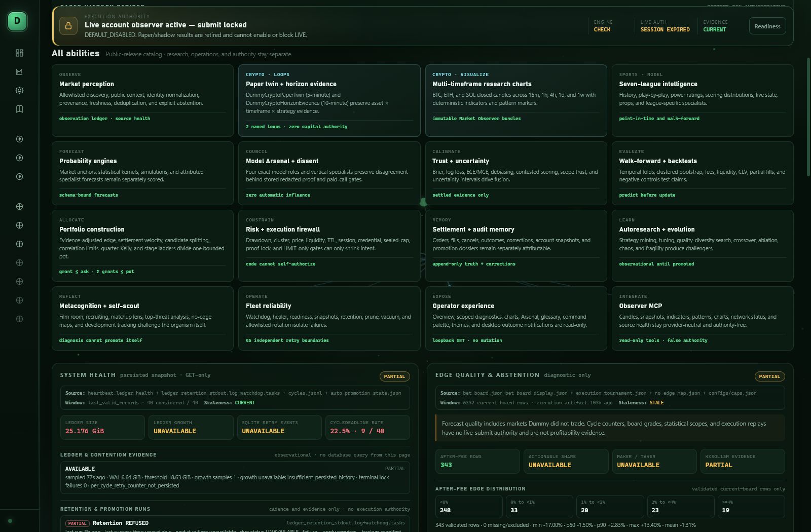The image size is (811, 532).
Task: Open the Metacognition + self-scout card
Action: pyautogui.click(x=142, y=318)
